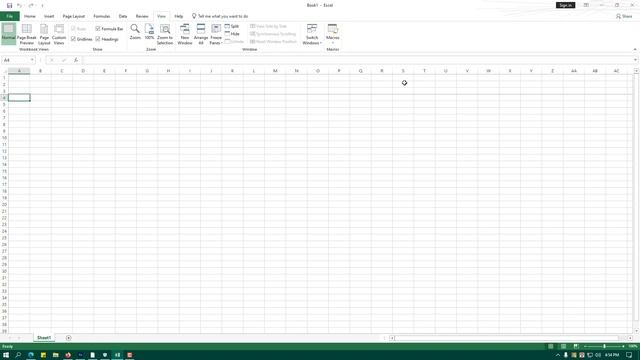Screen dimensions: 640x360
Task: Click the Select All corner triangle
Action: tap(4, 71)
